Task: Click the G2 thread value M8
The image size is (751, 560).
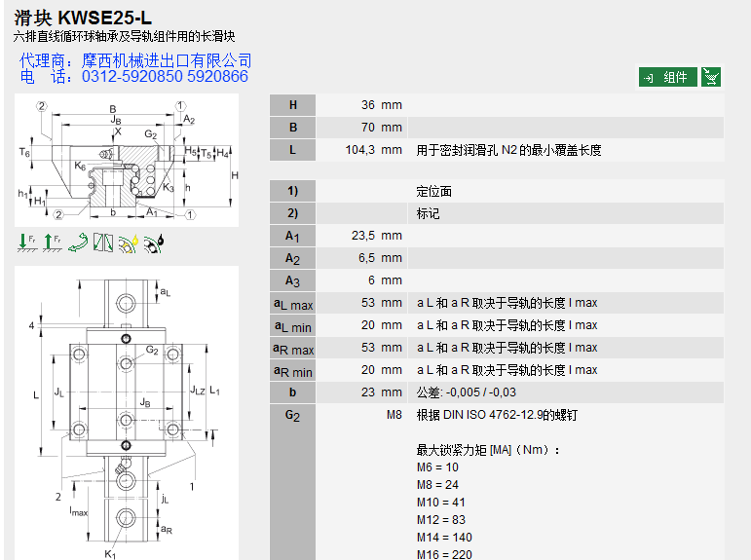Action: [x=394, y=415]
